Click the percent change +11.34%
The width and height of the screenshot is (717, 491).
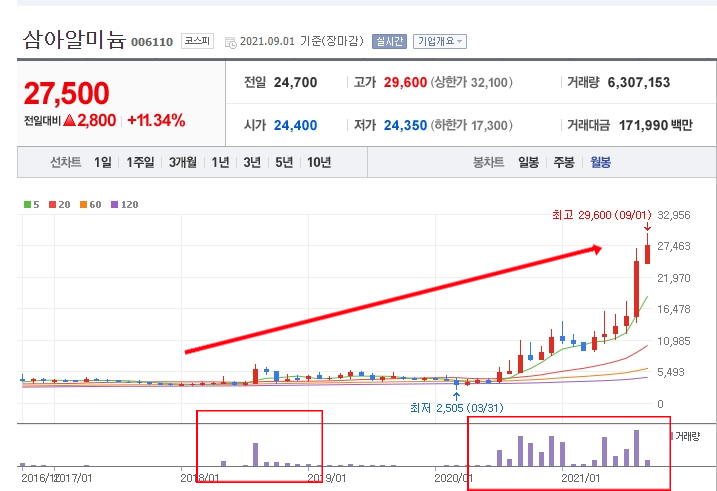tap(156, 121)
